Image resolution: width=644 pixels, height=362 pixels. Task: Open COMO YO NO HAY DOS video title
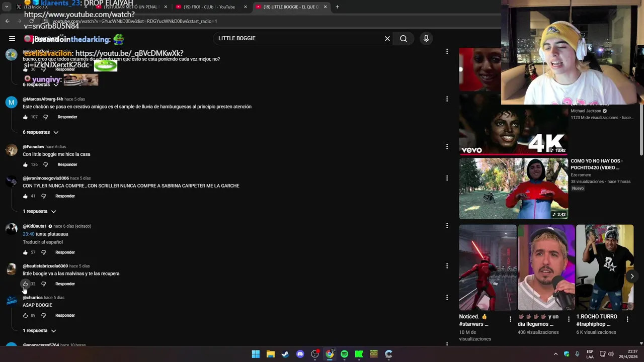[x=597, y=164]
